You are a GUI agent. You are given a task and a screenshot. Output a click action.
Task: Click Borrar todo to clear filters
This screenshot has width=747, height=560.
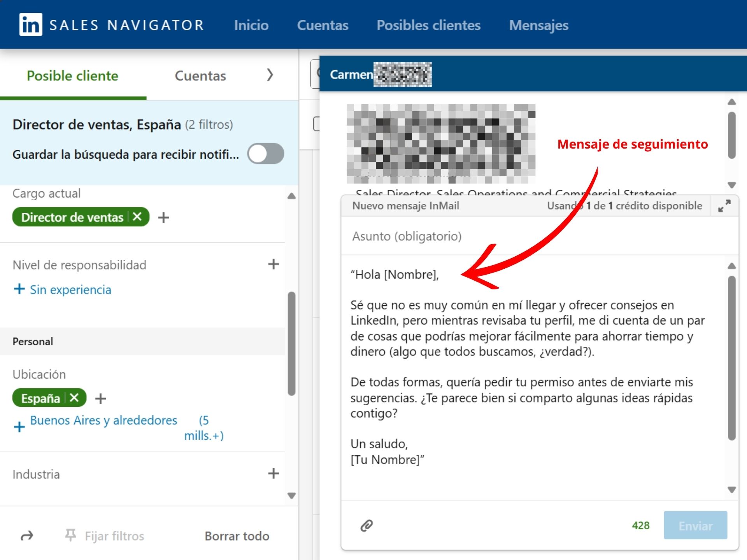(x=237, y=536)
